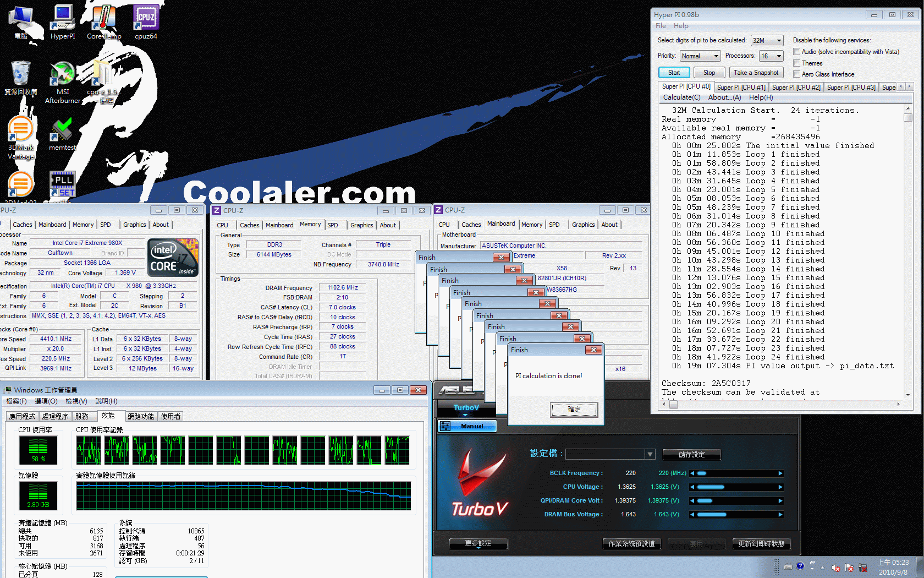Open the Computer desktop icon
Image resolution: width=924 pixels, height=578 pixels.
pyautogui.click(x=21, y=22)
